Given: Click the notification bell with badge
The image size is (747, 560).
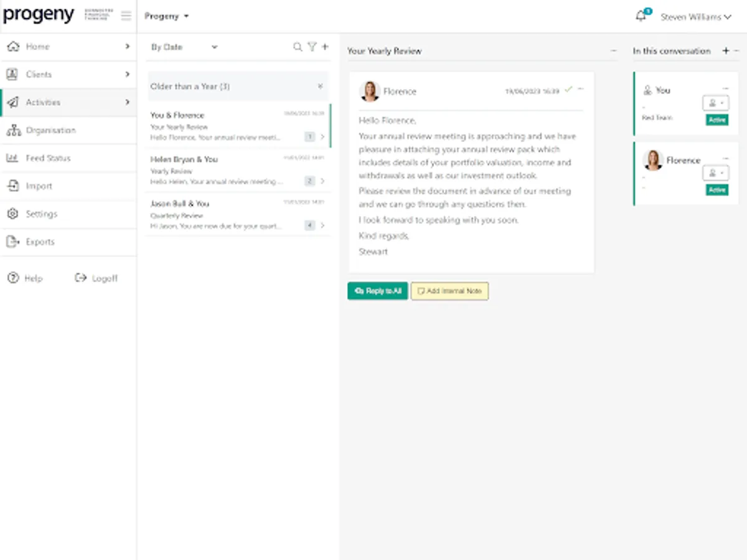Looking at the screenshot, I should coord(641,16).
